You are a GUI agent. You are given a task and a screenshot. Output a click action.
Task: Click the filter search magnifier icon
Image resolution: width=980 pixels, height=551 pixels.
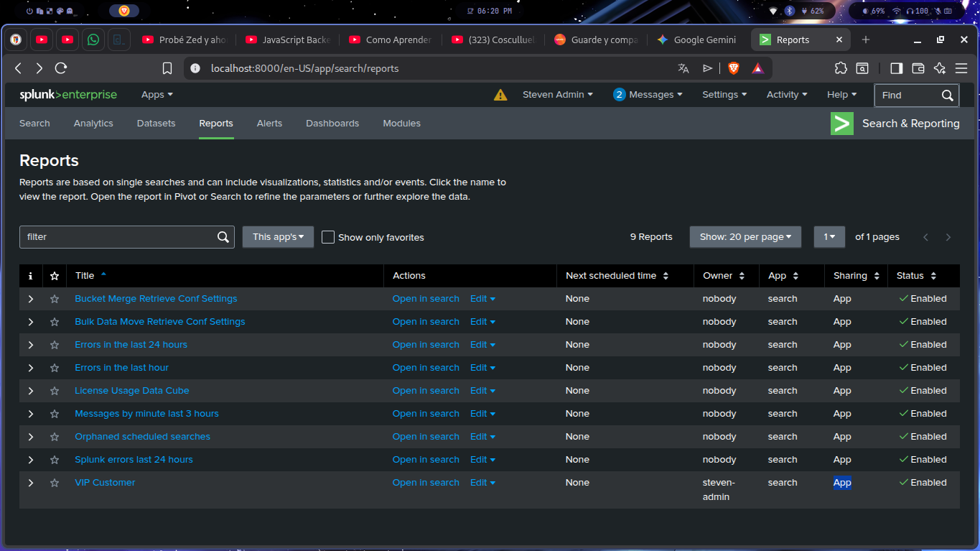pyautogui.click(x=223, y=237)
